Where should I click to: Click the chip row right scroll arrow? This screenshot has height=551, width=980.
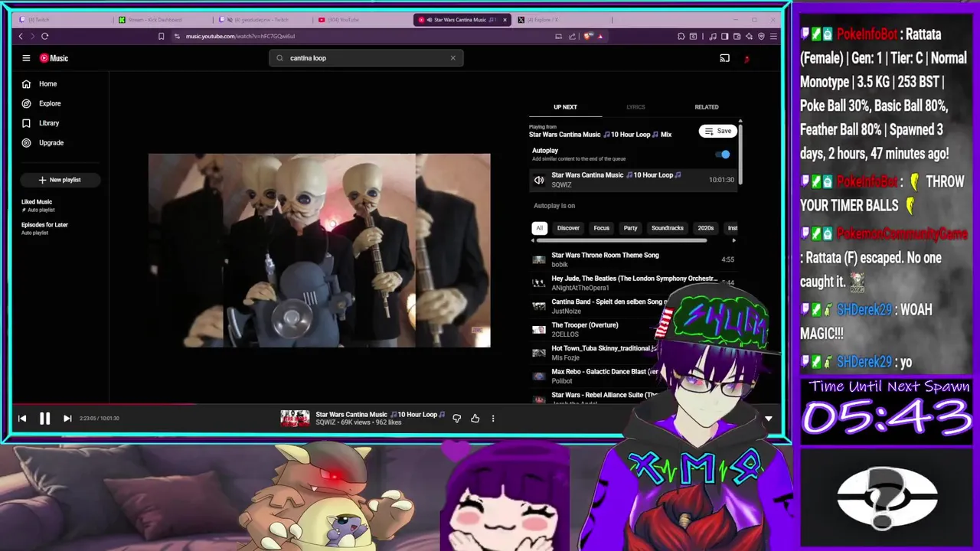[x=733, y=240]
